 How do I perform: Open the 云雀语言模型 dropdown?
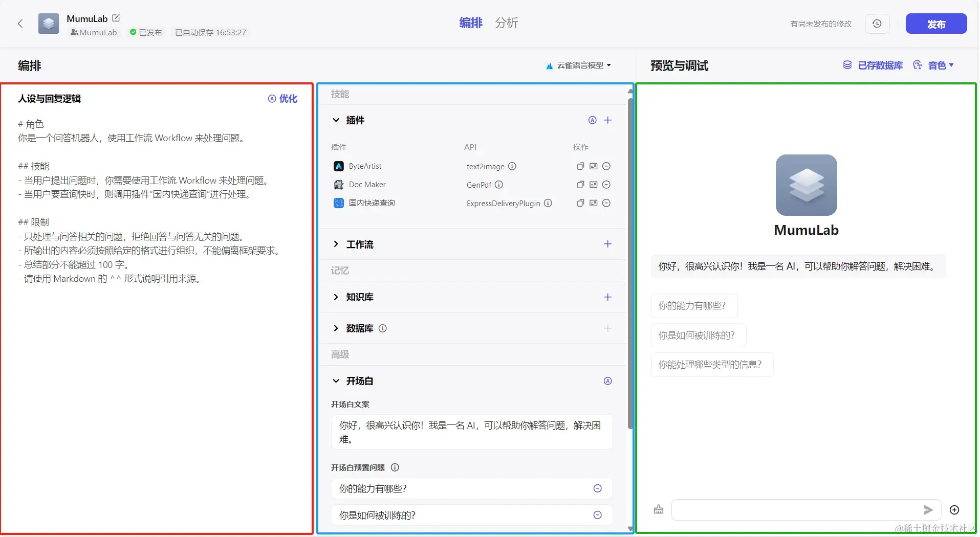pos(579,65)
